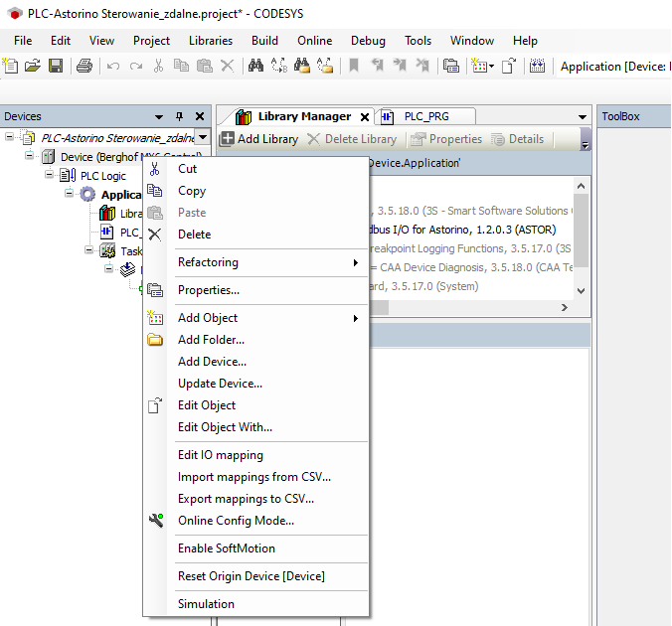
Task: Toggle Enable SoftMotion in the context menu
Action: [x=256, y=548]
